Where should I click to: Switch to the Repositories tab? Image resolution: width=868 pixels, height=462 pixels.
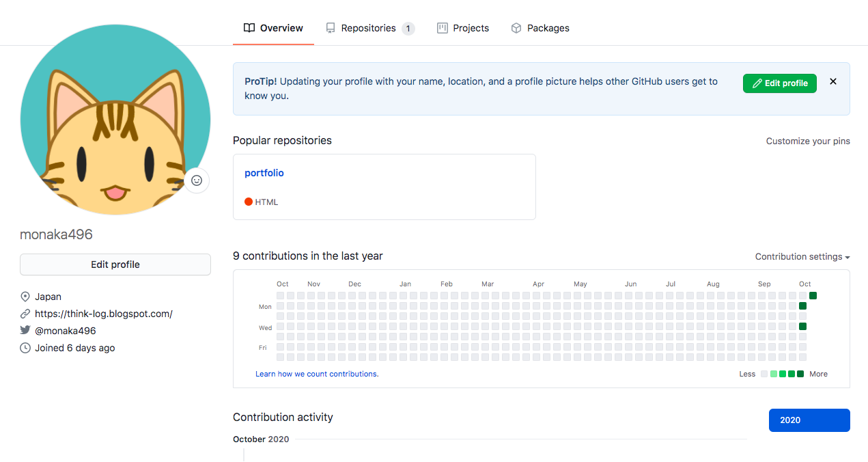tap(370, 28)
